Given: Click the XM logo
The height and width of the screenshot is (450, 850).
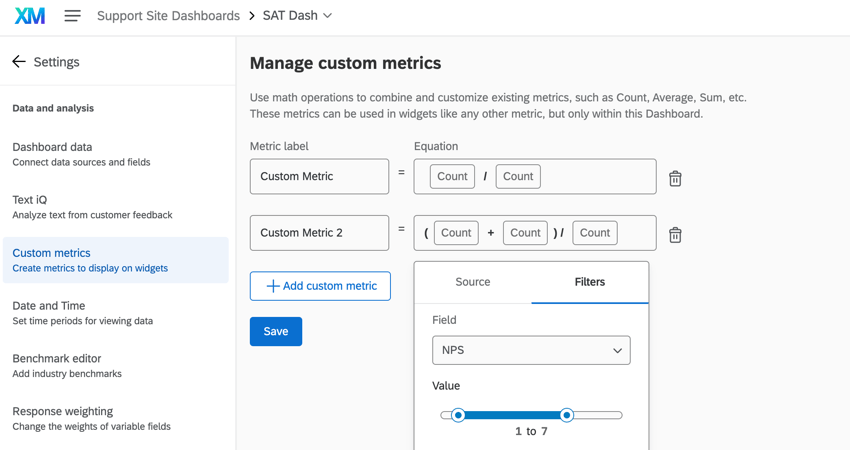Looking at the screenshot, I should [x=30, y=16].
